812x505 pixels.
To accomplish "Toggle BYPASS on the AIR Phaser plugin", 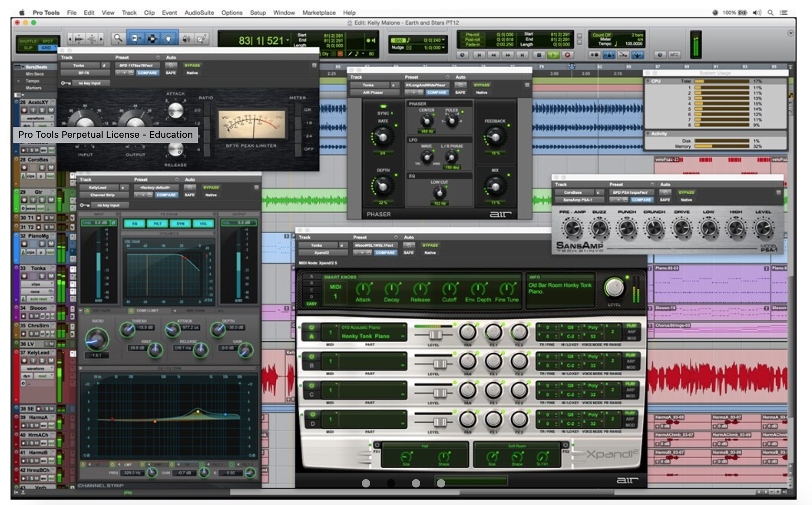I will (482, 85).
